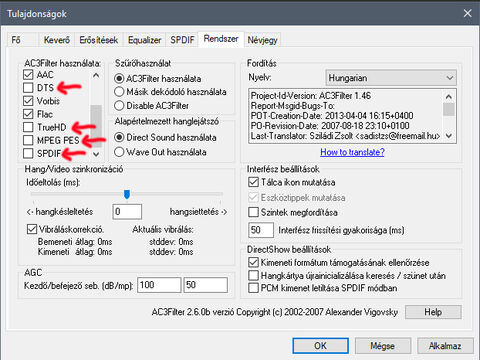Close the Tulajdonságok dialog

click(467, 13)
